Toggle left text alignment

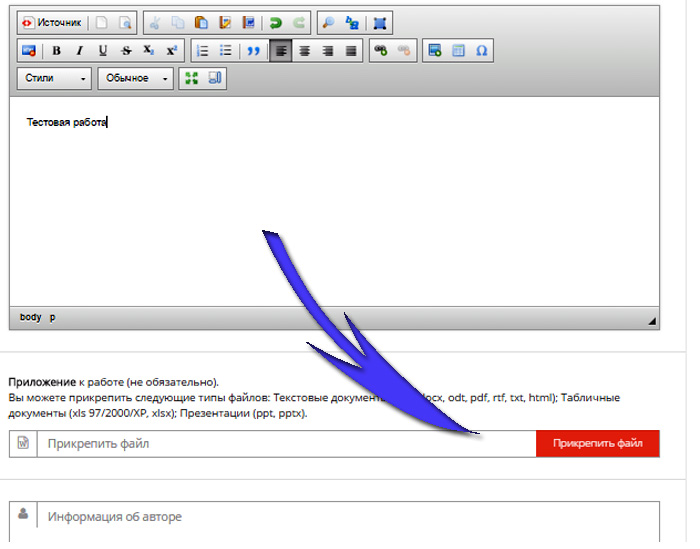[x=281, y=50]
